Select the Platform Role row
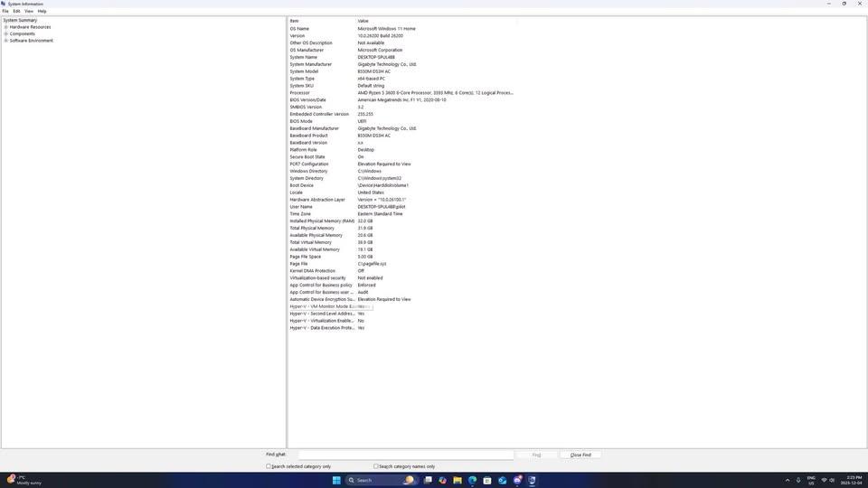 click(402, 150)
